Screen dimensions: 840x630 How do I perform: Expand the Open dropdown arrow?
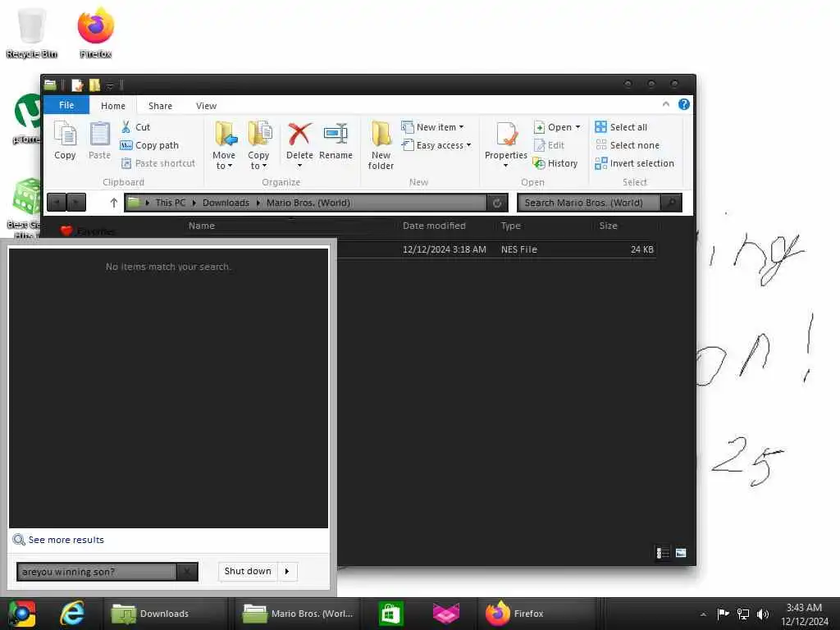pyautogui.click(x=578, y=127)
